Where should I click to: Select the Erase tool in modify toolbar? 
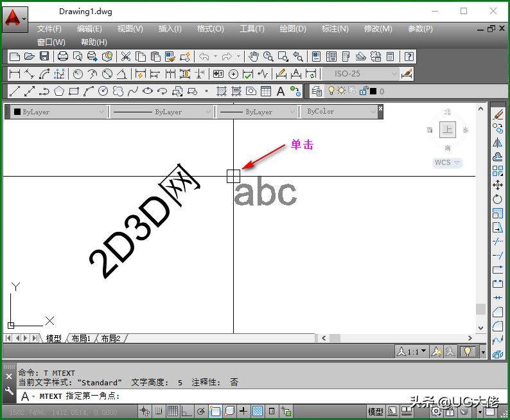point(498,114)
